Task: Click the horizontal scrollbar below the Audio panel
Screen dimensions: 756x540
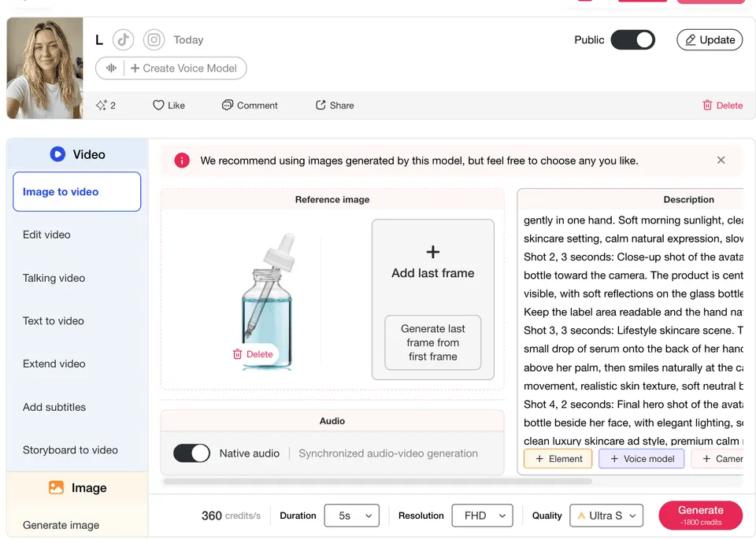Action: coord(377,481)
